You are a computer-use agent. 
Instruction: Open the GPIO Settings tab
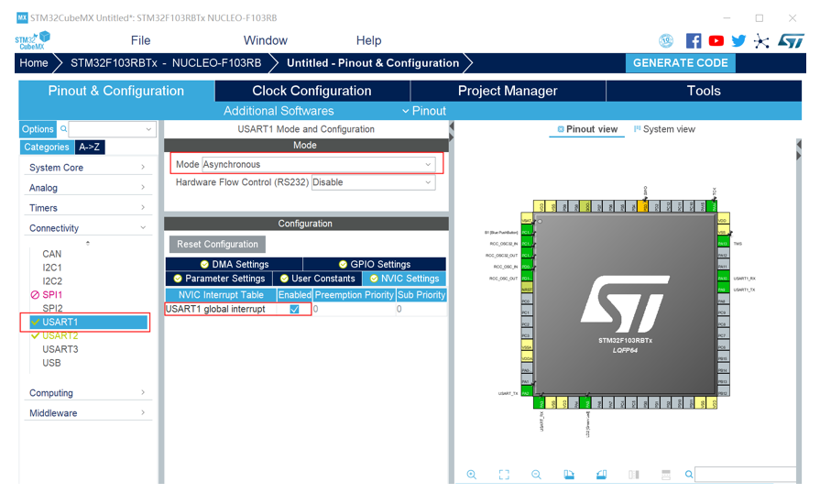(x=375, y=264)
